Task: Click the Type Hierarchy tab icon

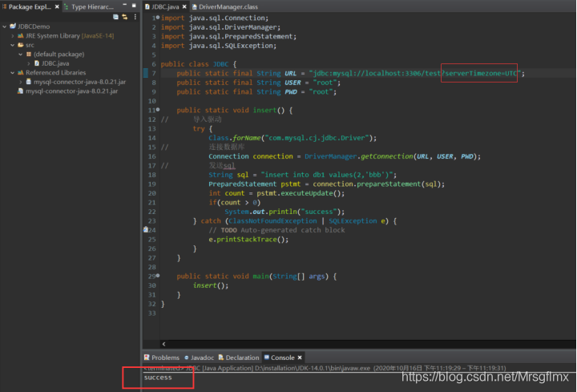Action: [x=67, y=6]
